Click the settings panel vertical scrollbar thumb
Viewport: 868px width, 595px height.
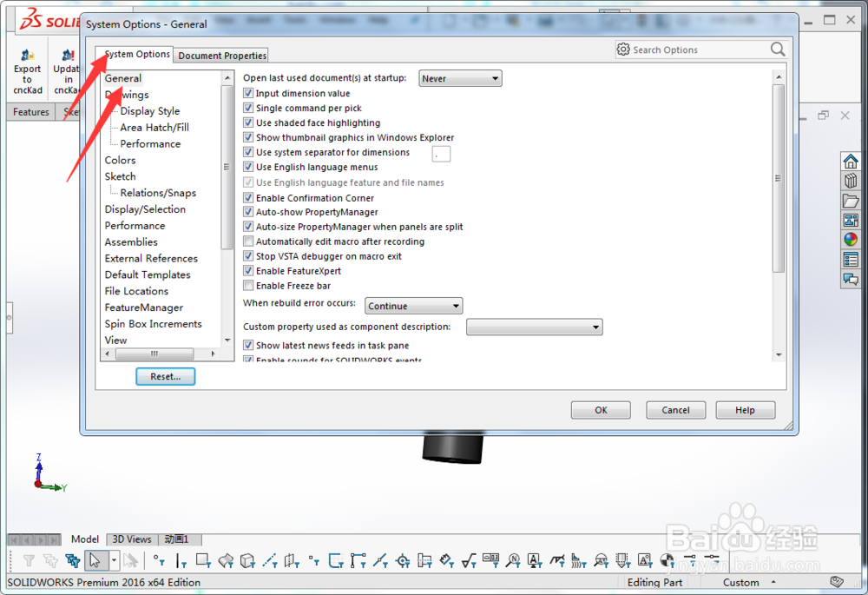point(779,178)
